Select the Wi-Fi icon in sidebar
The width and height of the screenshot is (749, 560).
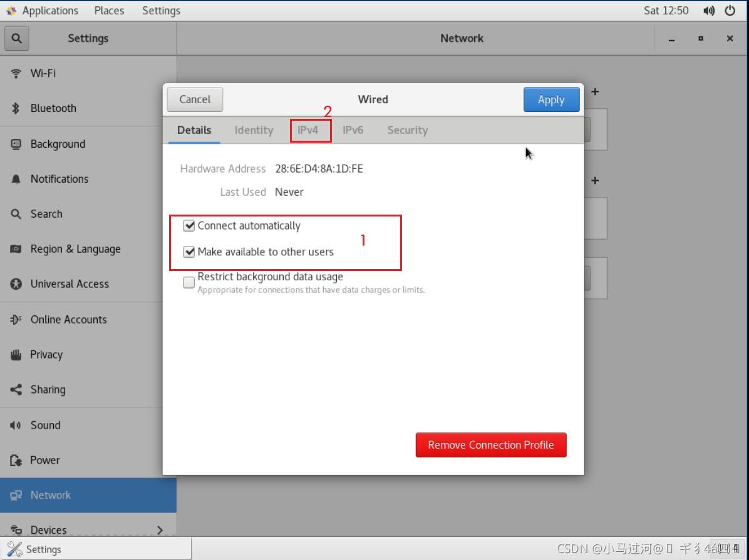[16, 73]
